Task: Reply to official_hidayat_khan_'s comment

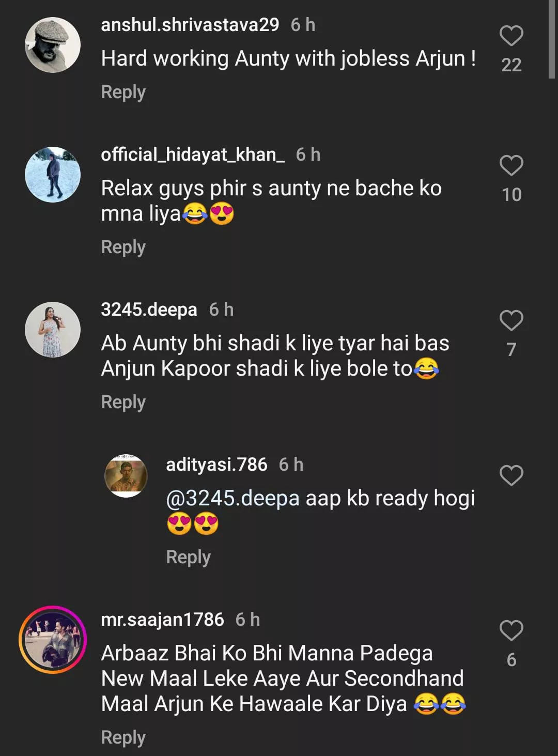Action: (123, 247)
